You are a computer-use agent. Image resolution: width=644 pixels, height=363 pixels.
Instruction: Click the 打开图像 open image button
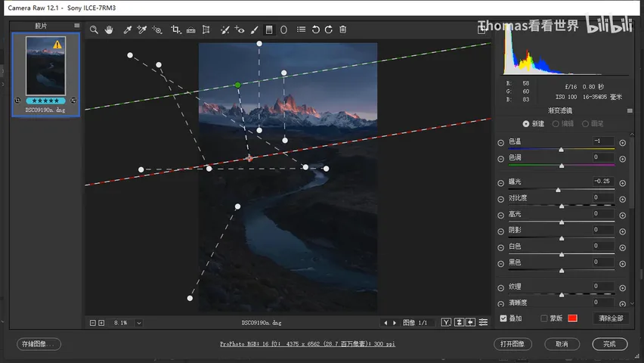click(512, 344)
